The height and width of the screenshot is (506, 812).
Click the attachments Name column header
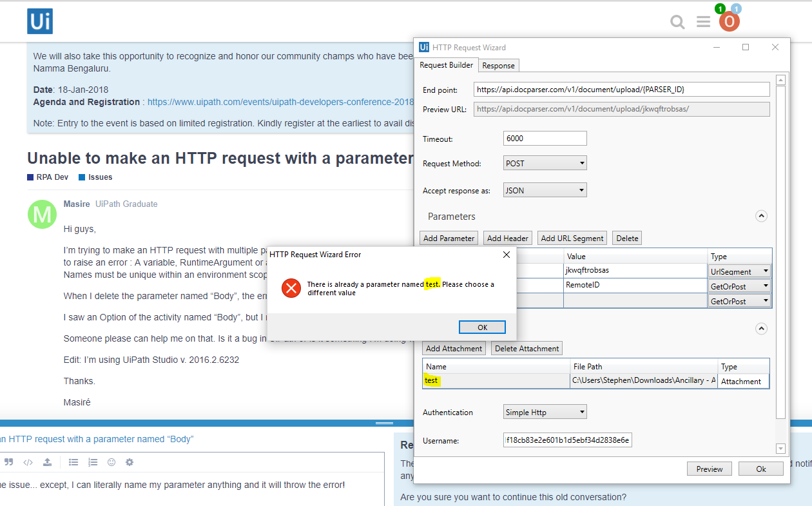tap(496, 366)
